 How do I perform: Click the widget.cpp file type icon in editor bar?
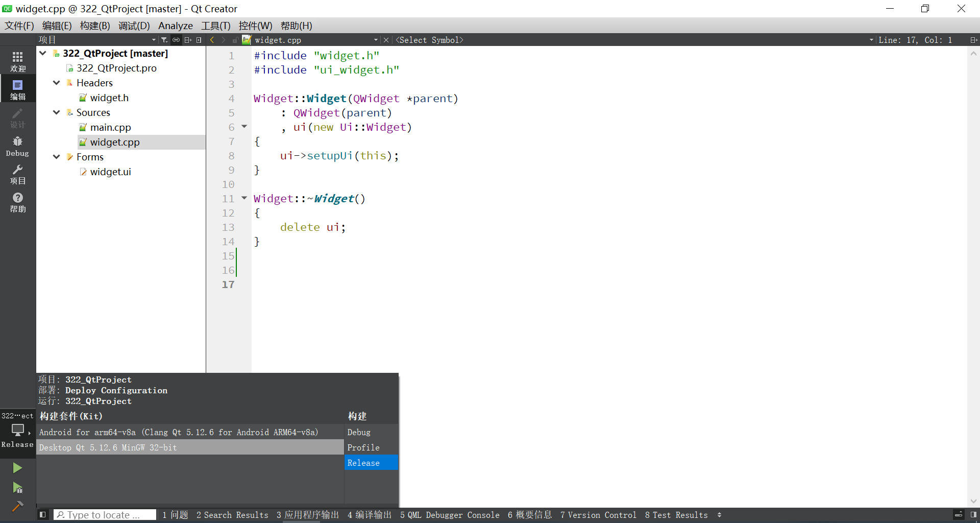point(247,39)
